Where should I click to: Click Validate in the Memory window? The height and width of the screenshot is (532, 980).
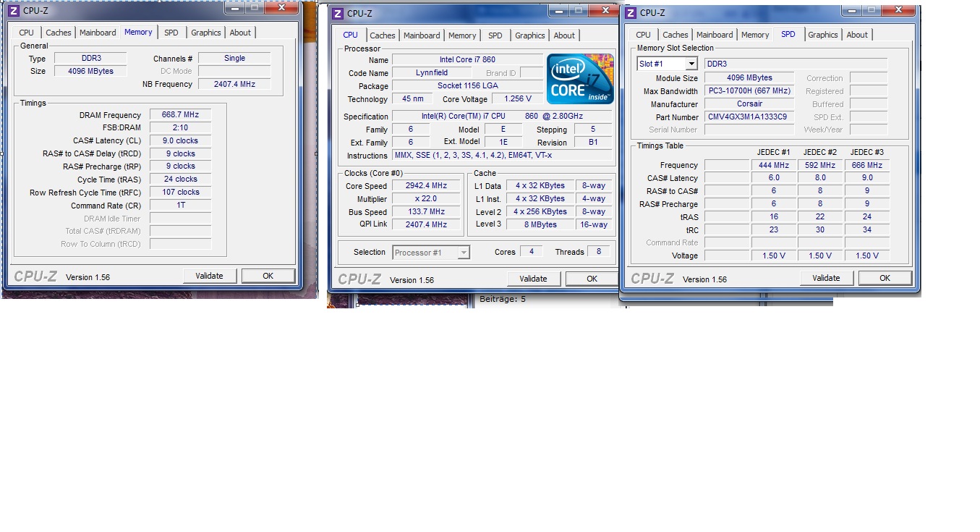(x=209, y=276)
